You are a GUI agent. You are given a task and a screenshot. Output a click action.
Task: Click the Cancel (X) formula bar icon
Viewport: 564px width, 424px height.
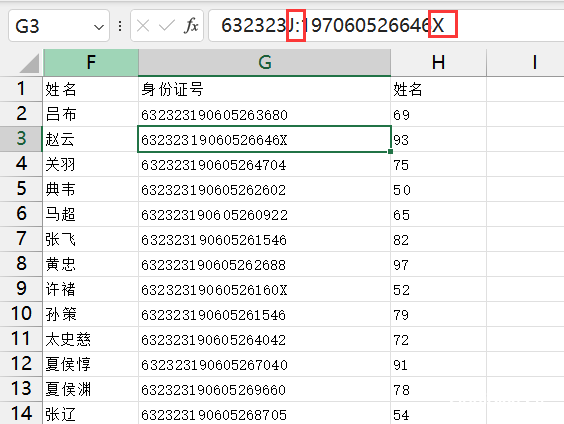coord(143,26)
